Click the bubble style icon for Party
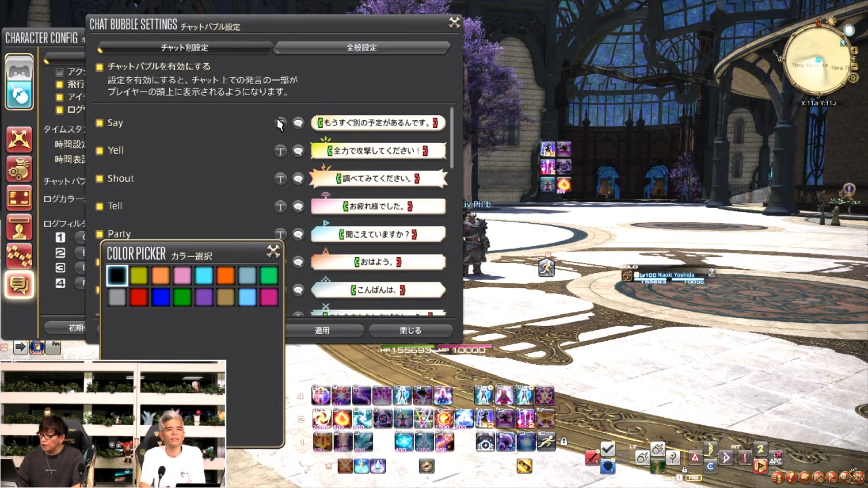 [x=298, y=234]
